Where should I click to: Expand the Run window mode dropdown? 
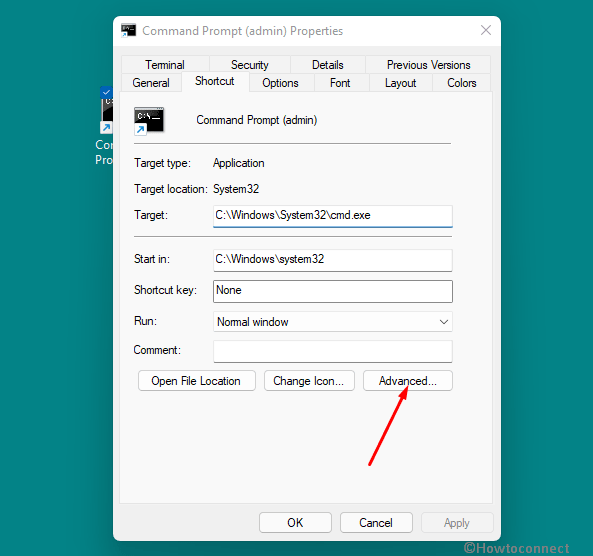pyautogui.click(x=333, y=322)
